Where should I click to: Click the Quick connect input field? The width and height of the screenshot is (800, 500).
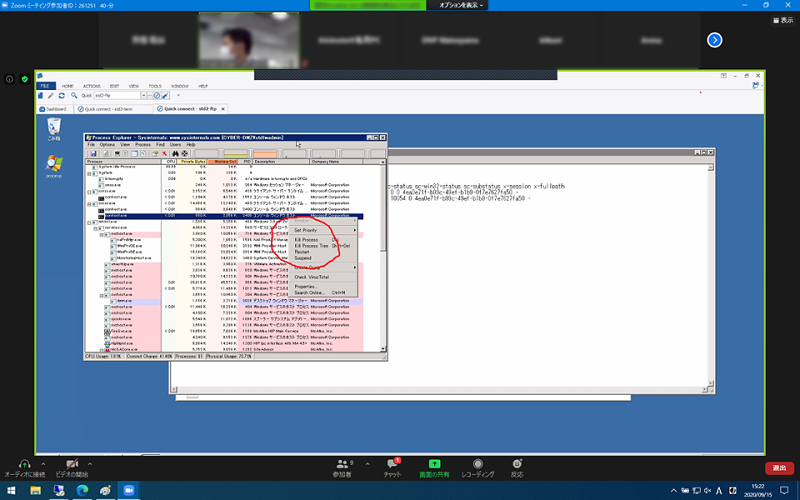pos(120,96)
